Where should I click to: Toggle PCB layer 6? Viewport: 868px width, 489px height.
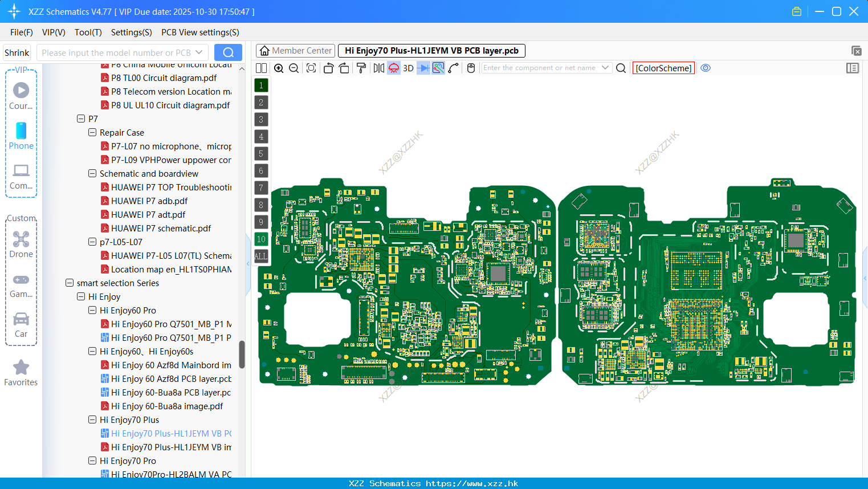coord(261,170)
